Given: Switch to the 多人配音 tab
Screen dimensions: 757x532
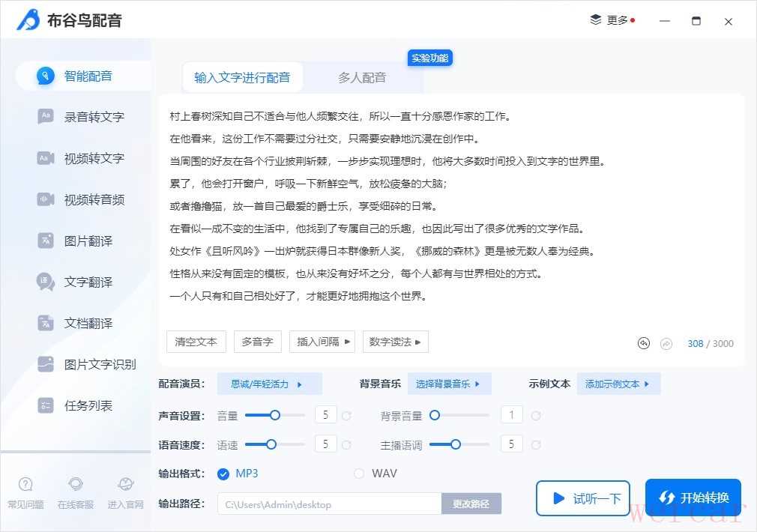Looking at the screenshot, I should [x=362, y=77].
